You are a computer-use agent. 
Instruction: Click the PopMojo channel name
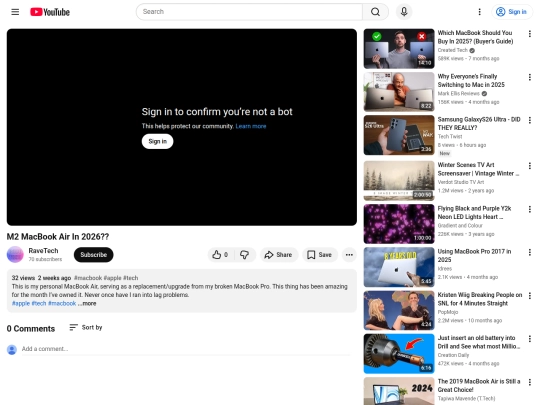click(448, 312)
